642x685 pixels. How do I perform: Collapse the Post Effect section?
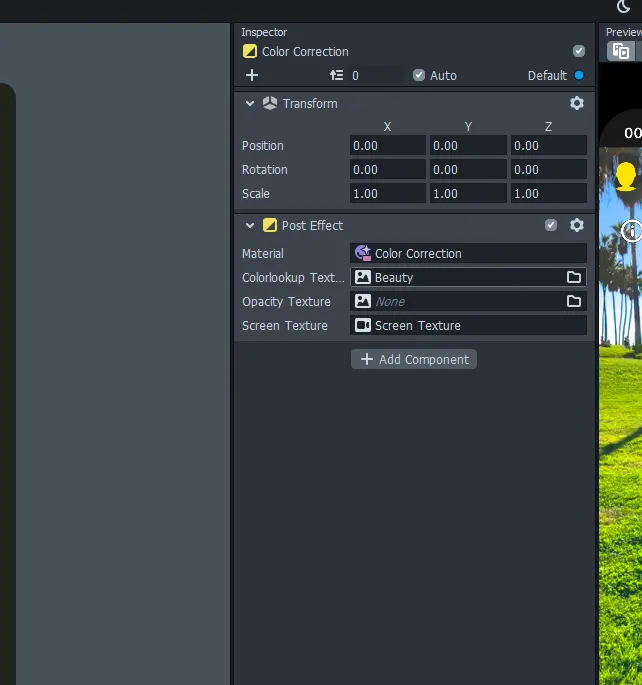point(250,225)
